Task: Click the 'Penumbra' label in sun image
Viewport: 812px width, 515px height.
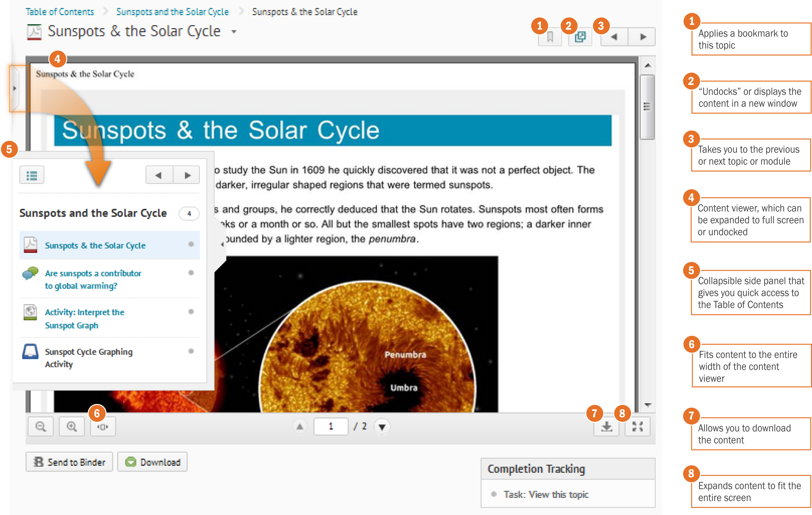Action: click(405, 355)
